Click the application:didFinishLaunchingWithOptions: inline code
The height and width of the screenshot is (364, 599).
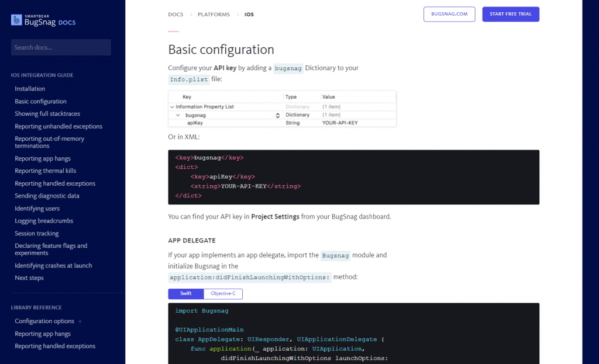coord(250,278)
